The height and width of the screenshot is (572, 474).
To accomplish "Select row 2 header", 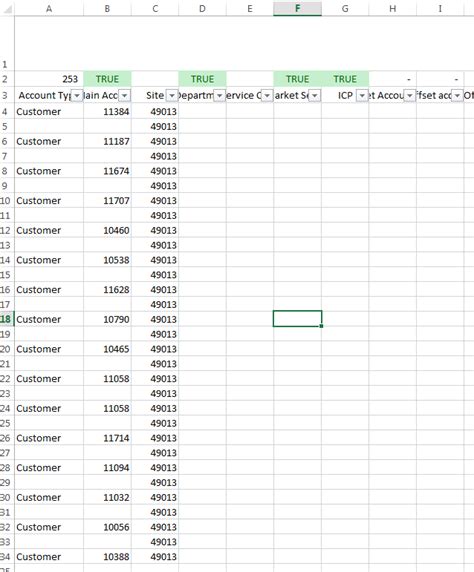I will coord(7,79).
